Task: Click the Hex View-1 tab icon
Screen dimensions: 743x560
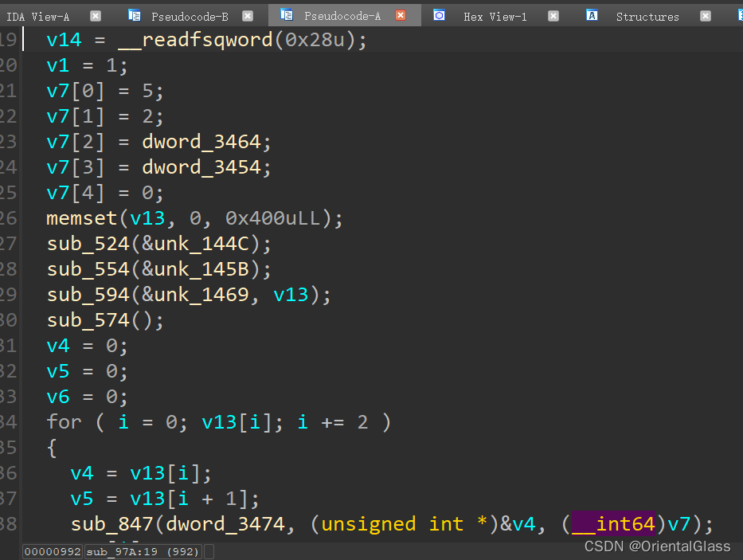Action: click(440, 16)
